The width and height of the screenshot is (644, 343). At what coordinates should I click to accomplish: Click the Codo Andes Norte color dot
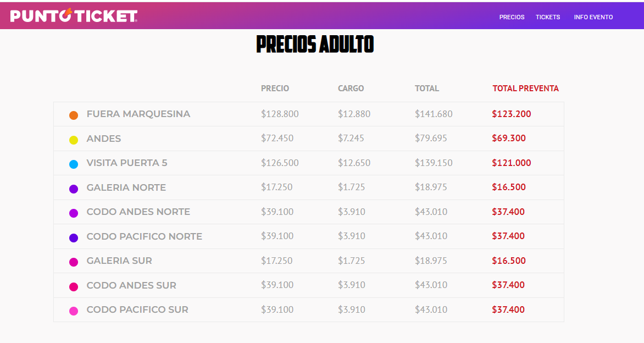tap(74, 213)
